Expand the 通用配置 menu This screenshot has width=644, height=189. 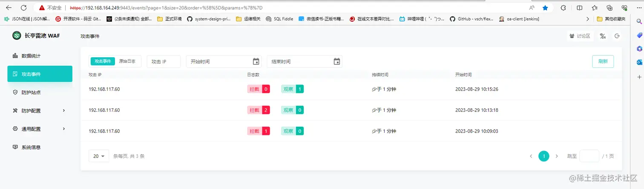[x=40, y=129]
